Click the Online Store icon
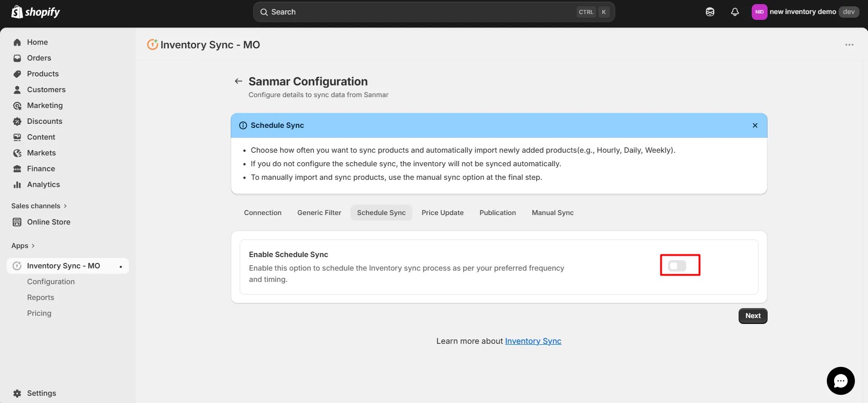 [17, 222]
